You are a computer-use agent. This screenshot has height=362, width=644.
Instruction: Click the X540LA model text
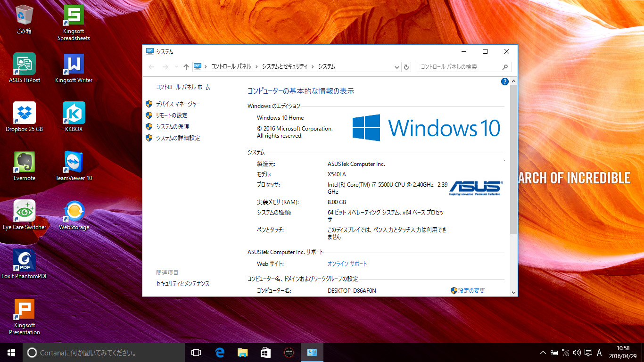(x=337, y=174)
